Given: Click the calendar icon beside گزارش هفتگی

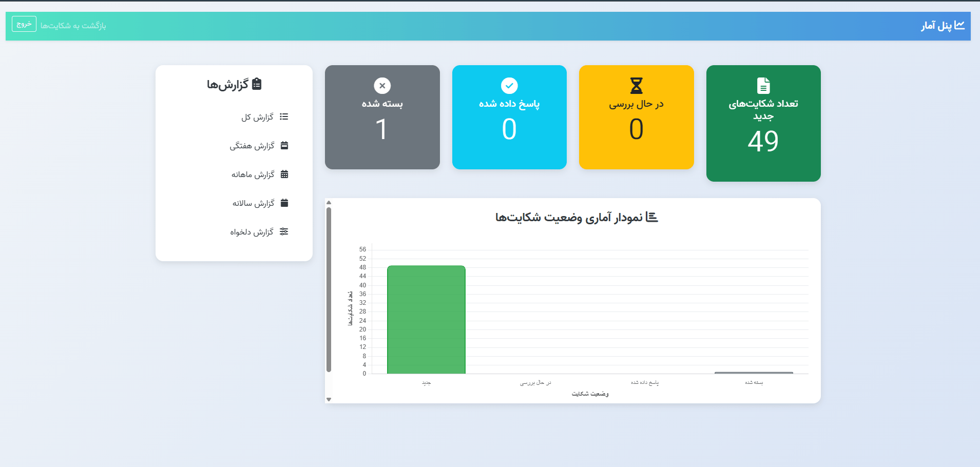Looking at the screenshot, I should coord(285,145).
